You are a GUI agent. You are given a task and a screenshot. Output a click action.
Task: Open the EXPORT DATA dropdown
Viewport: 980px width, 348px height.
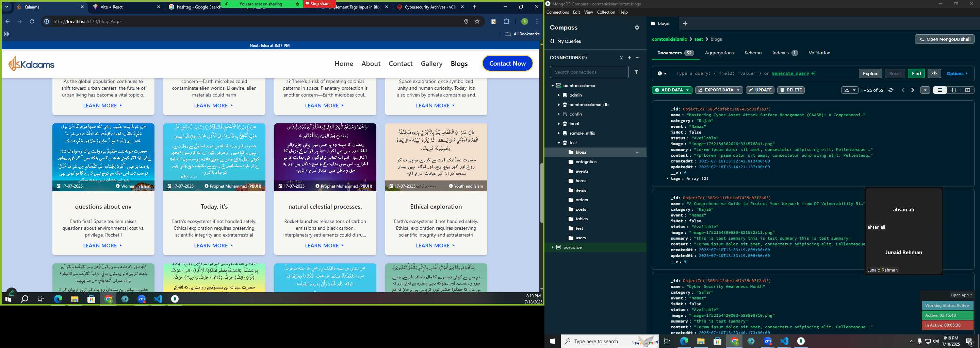pos(719,90)
